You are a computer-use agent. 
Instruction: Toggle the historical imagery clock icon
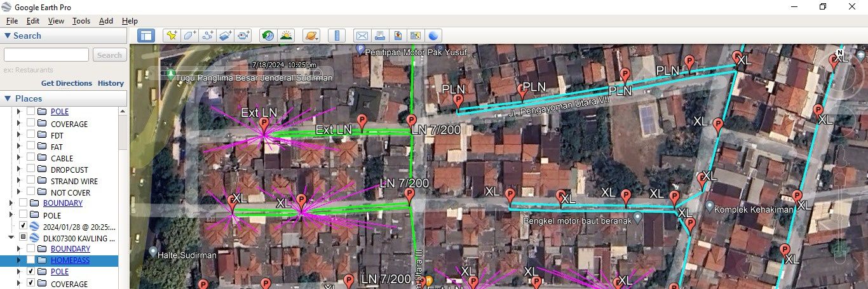pyautogui.click(x=268, y=36)
